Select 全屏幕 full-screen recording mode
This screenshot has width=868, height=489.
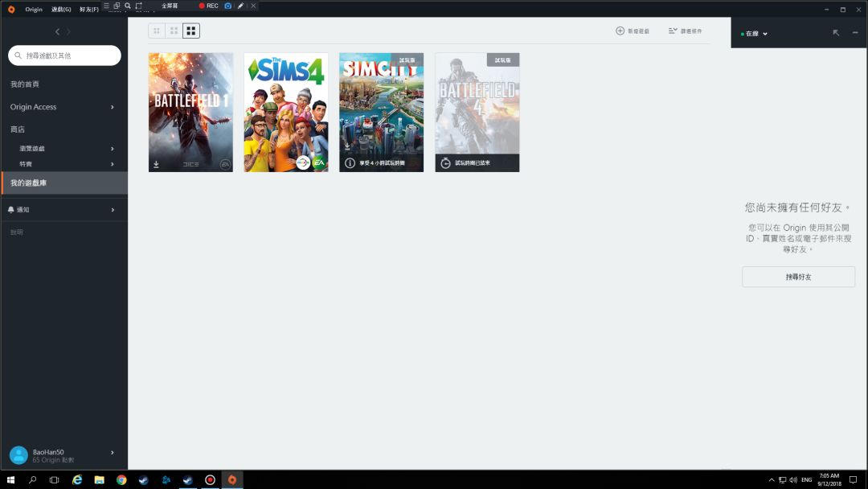tap(170, 6)
